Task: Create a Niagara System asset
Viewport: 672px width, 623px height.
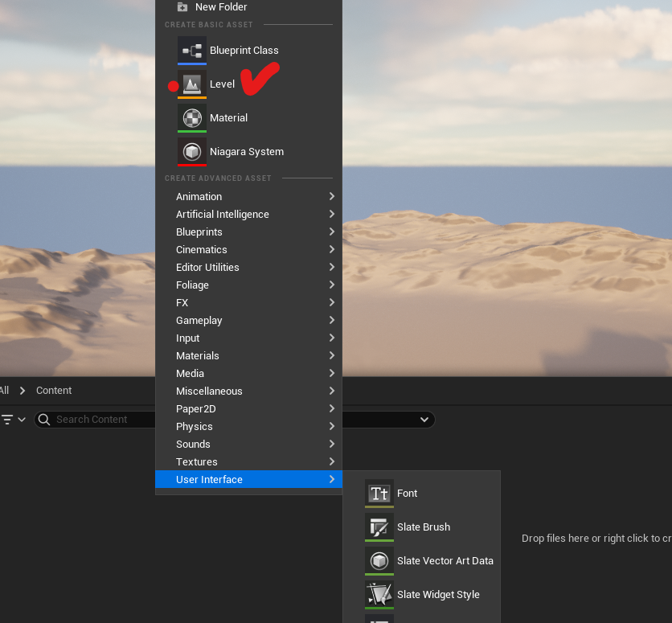Action: coord(248,152)
